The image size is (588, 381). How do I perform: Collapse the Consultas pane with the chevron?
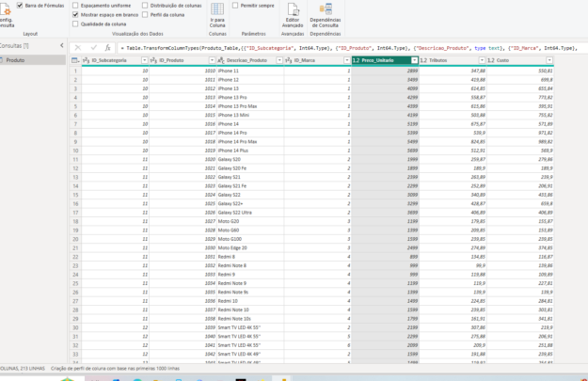point(61,45)
